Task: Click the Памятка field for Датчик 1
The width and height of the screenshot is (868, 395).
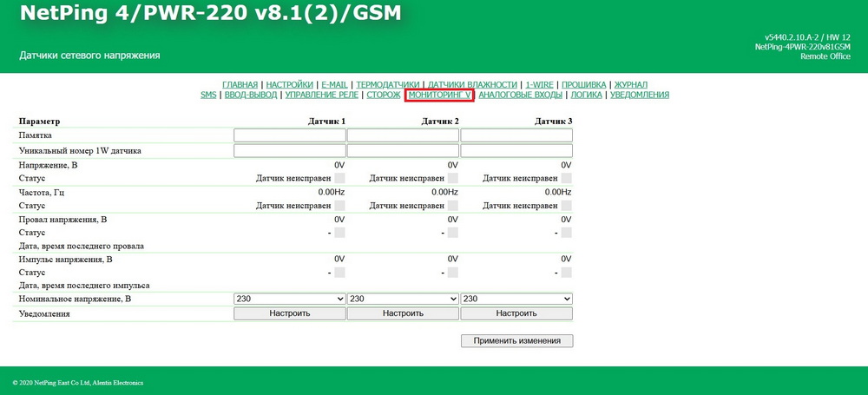Action: 289,135
